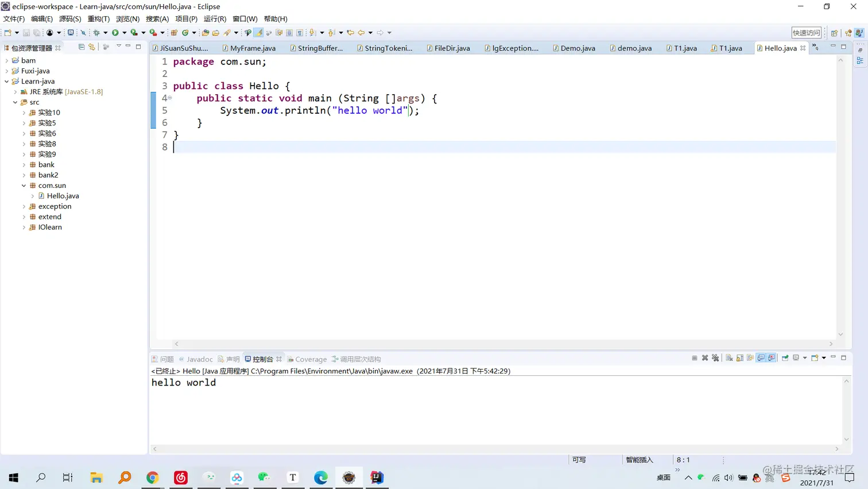Switch to the Javadoc tab
The image size is (868, 489).
pyautogui.click(x=196, y=359)
